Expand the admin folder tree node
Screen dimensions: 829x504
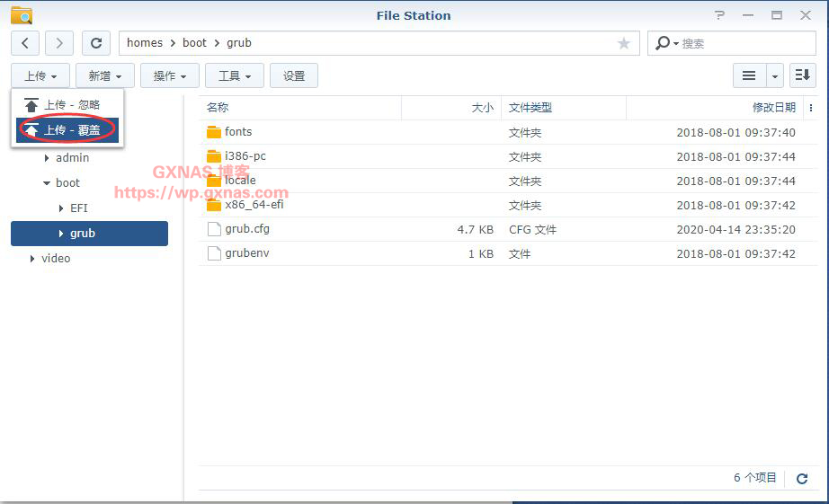(x=47, y=158)
